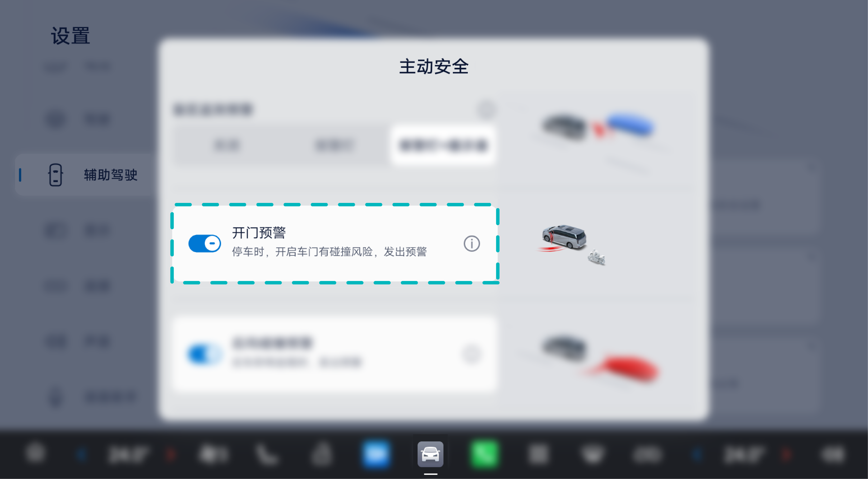
Task: Launch the green phone app in dock
Action: pos(484,454)
